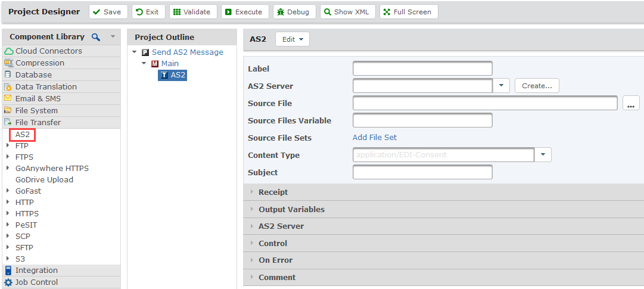Open the Database category

pos(61,75)
